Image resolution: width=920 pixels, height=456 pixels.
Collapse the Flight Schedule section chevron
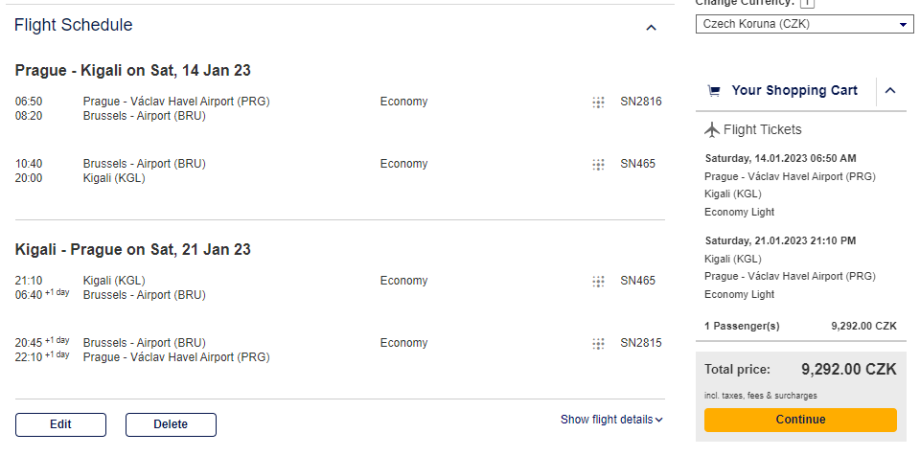tap(651, 28)
